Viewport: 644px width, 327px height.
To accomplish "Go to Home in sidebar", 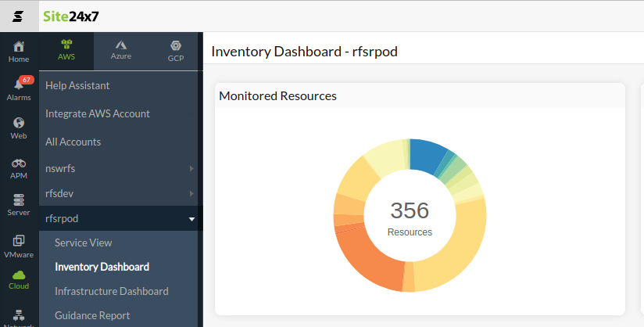I will click(x=19, y=52).
